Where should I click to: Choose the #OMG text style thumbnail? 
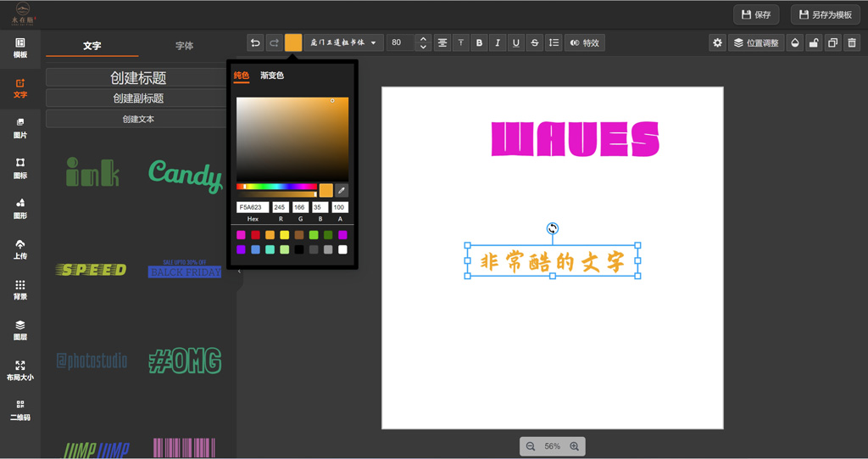point(185,361)
